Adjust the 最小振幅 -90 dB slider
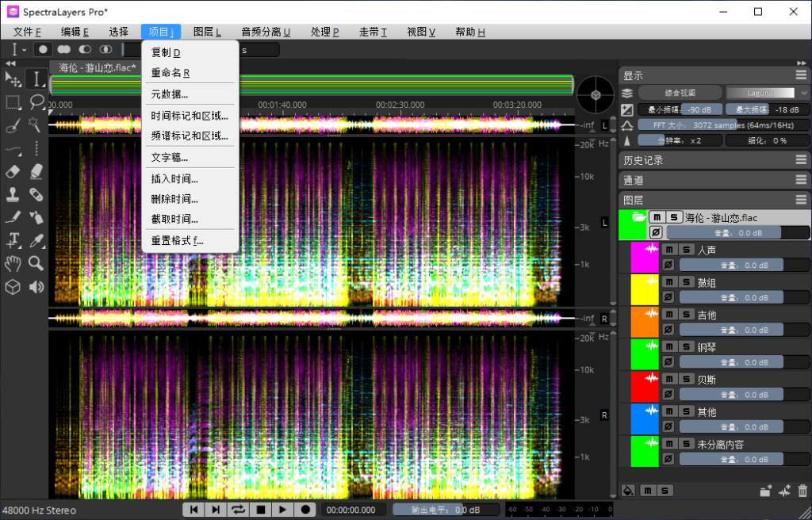The height and width of the screenshot is (520, 812). click(680, 110)
